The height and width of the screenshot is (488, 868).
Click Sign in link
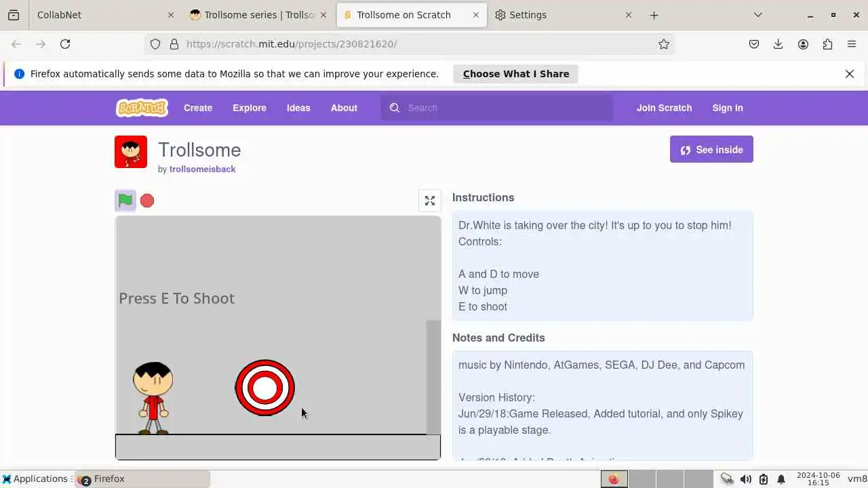[x=728, y=108]
